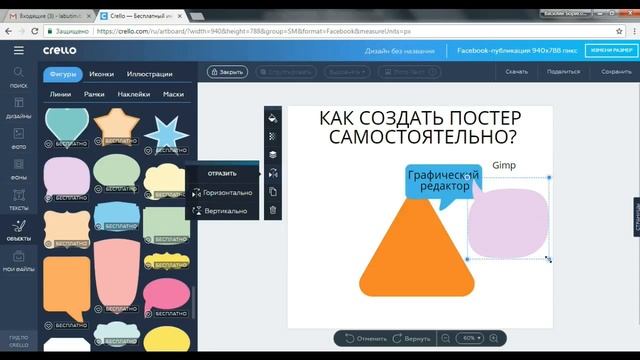Open the Маски subcategory

(173, 94)
